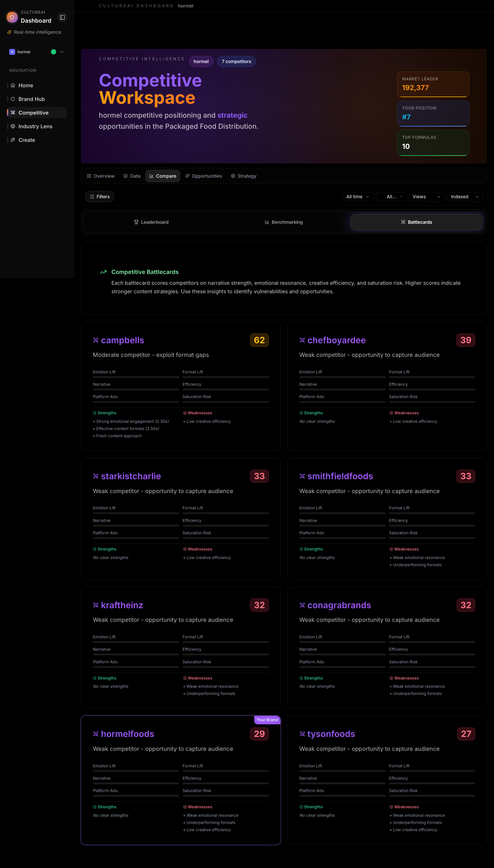494x868 pixels.
Task: Open the All time dropdown
Action: [357, 196]
